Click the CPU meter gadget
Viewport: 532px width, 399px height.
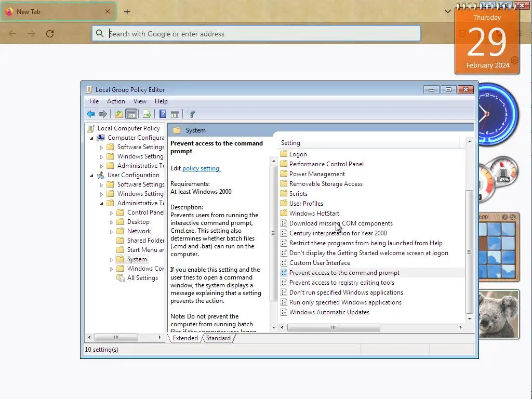click(x=498, y=179)
